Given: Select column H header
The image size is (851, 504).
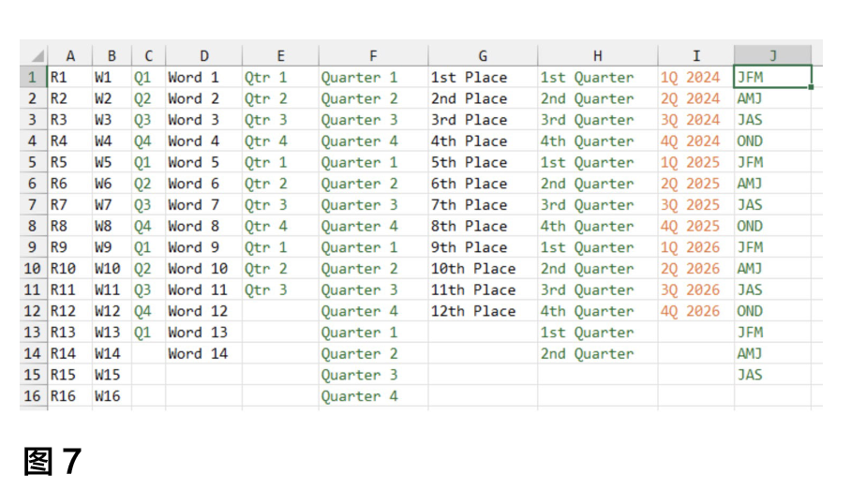Looking at the screenshot, I should coord(597,56).
